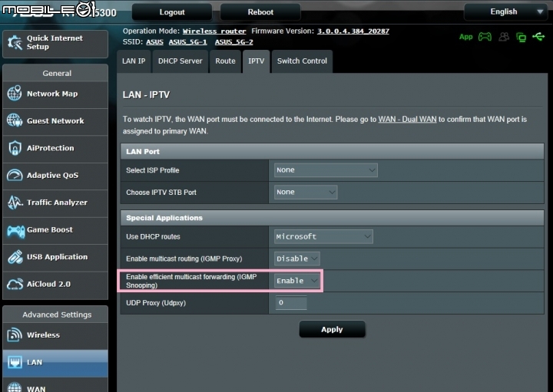Click the Network Map globe icon

(x=15, y=94)
